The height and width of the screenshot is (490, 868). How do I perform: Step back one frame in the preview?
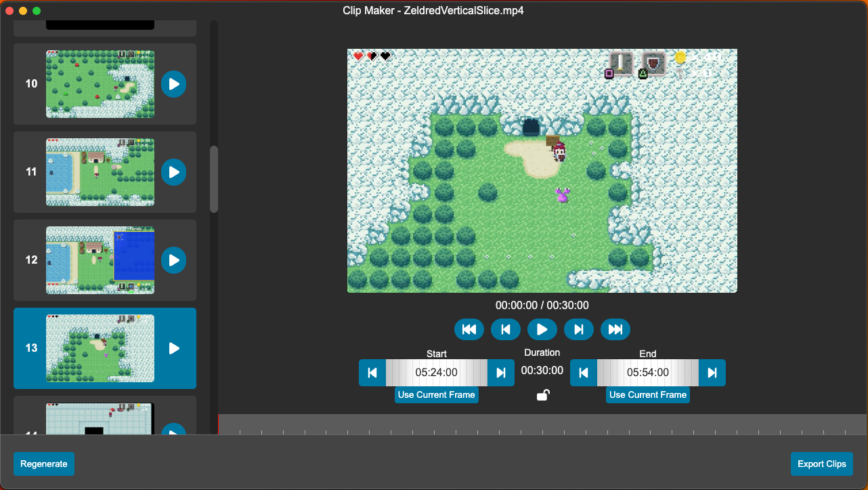pyautogui.click(x=506, y=329)
